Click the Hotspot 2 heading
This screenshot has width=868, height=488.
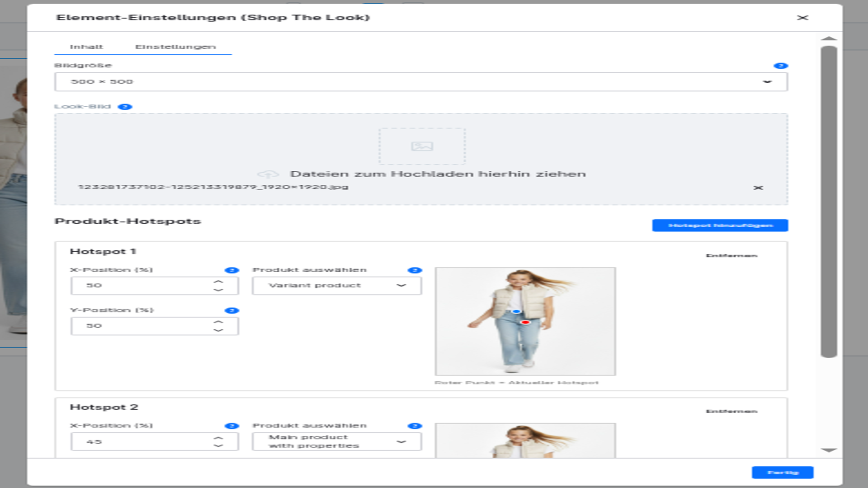(104, 407)
